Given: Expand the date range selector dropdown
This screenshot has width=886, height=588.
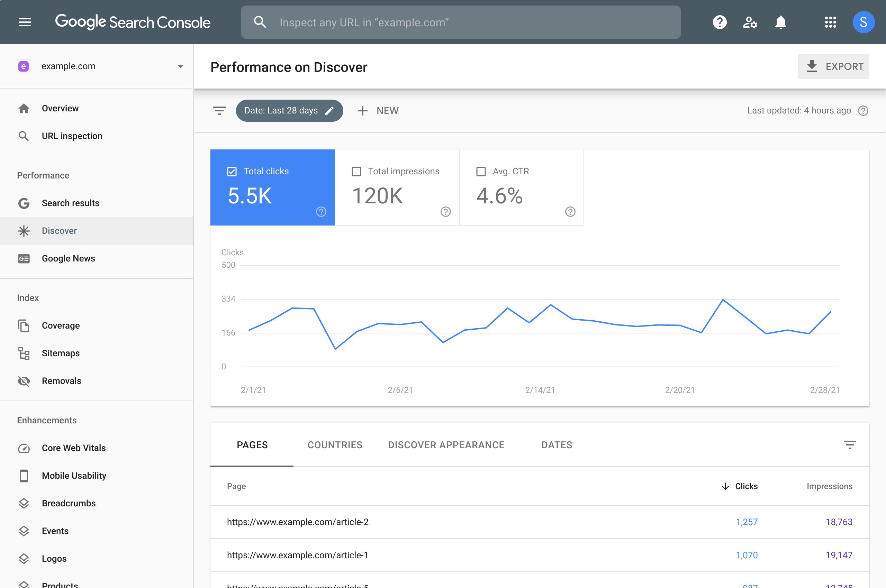Looking at the screenshot, I should pyautogui.click(x=289, y=110).
